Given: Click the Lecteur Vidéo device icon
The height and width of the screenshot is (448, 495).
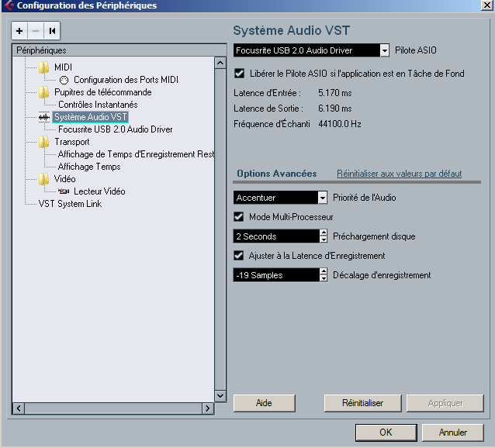Looking at the screenshot, I should [64, 191].
